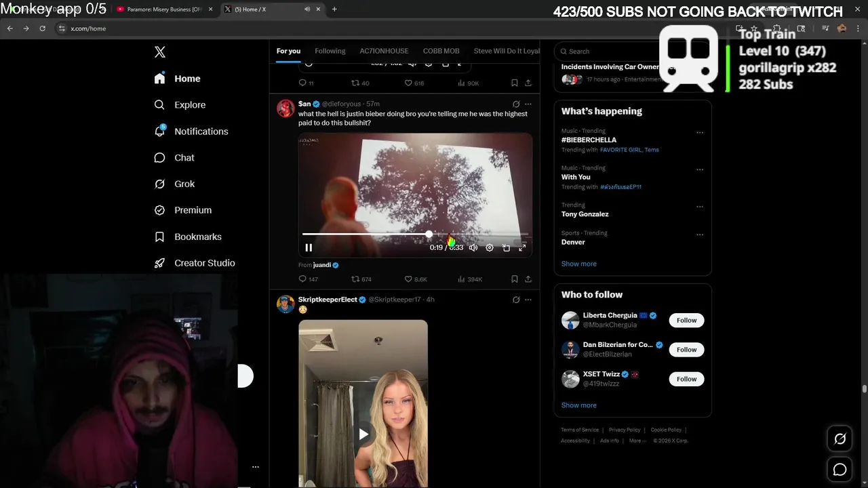Follow XSET Twizz
This screenshot has width=868, height=488.
[686, 379]
